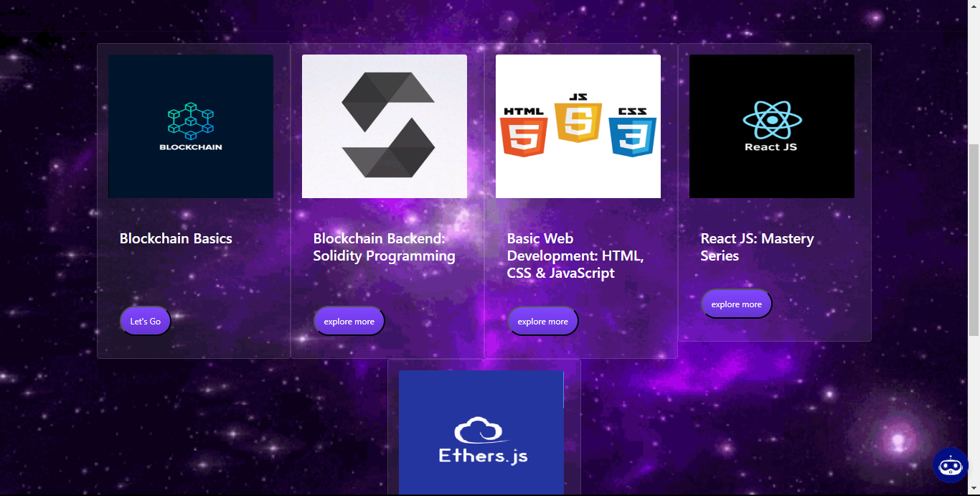Explore more on Basic Web Development card
Viewport: 980px width, 496px height.
tap(543, 322)
